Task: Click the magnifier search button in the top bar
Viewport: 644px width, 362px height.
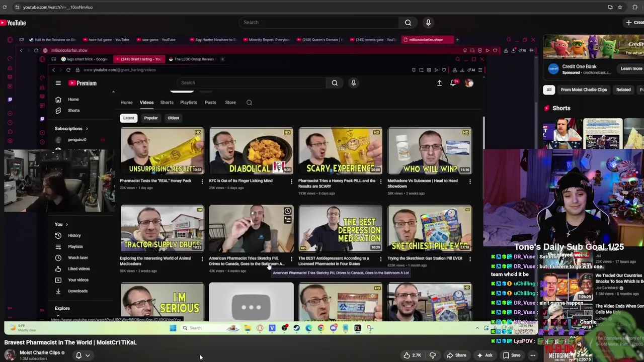Action: tap(408, 23)
